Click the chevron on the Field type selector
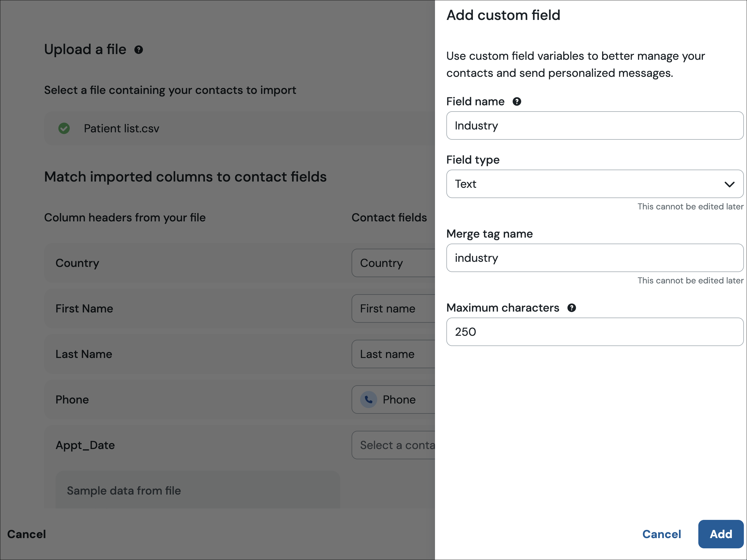The height and width of the screenshot is (560, 747). point(729,184)
